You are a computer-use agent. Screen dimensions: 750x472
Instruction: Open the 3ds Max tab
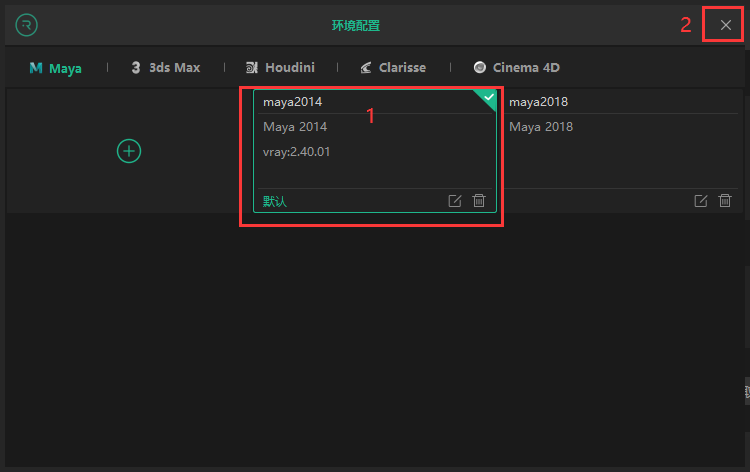coord(166,68)
